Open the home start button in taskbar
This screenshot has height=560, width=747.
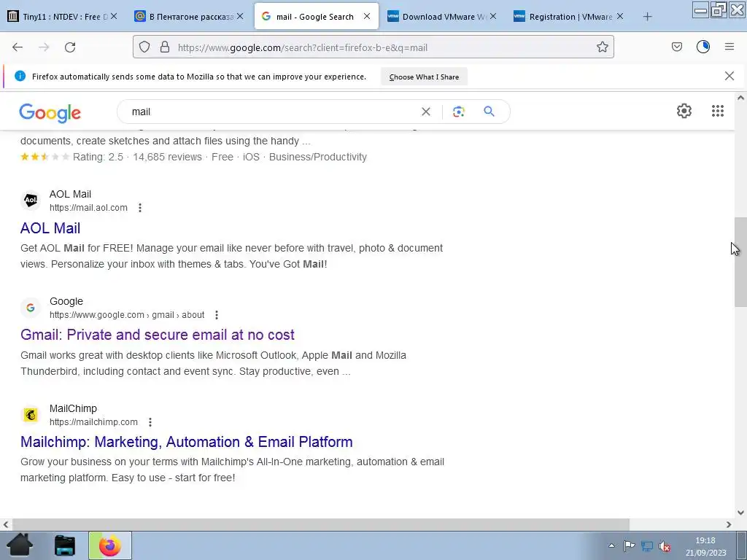click(x=20, y=545)
